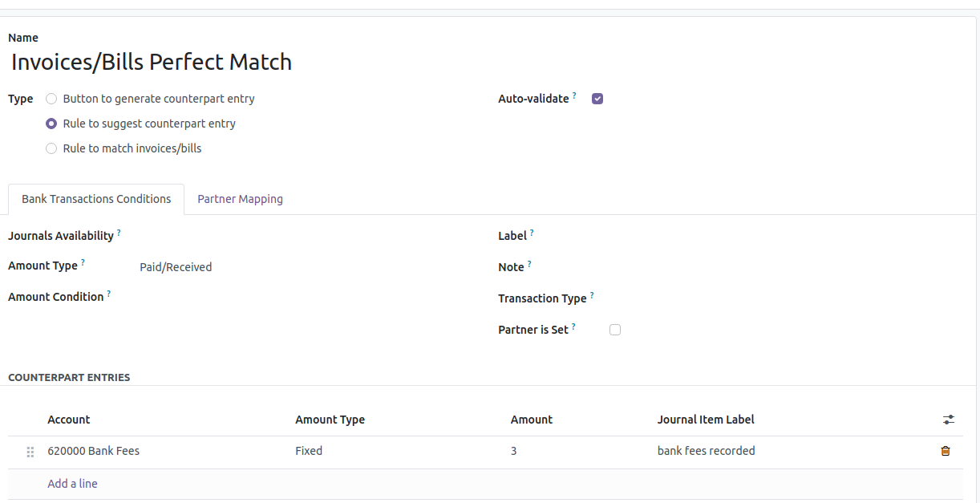
Task: Click the Invoices/Bills Perfect Match name field
Action: 152,62
